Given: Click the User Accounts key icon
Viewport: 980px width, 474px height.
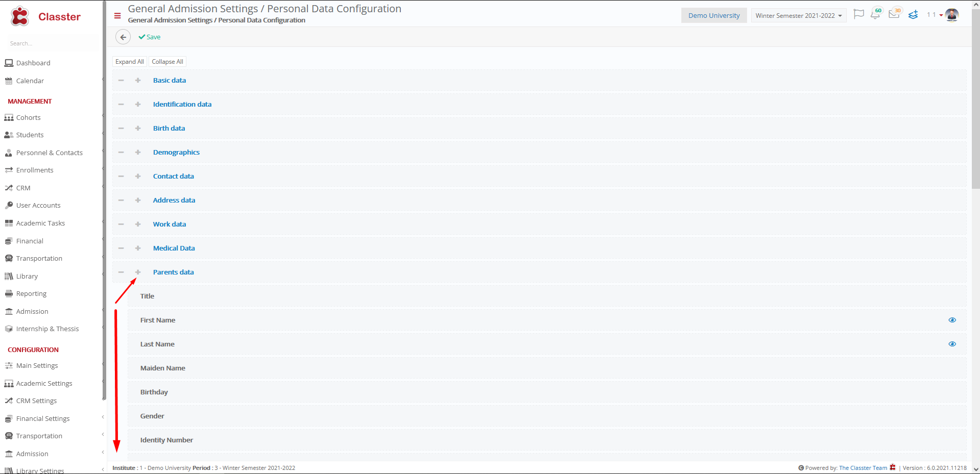Looking at the screenshot, I should pyautogui.click(x=9, y=205).
